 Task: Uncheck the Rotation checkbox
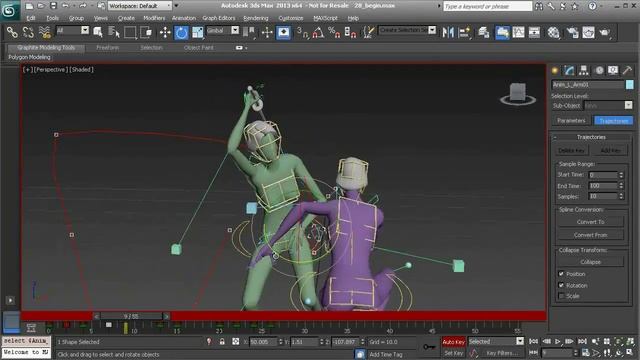pyautogui.click(x=561, y=285)
